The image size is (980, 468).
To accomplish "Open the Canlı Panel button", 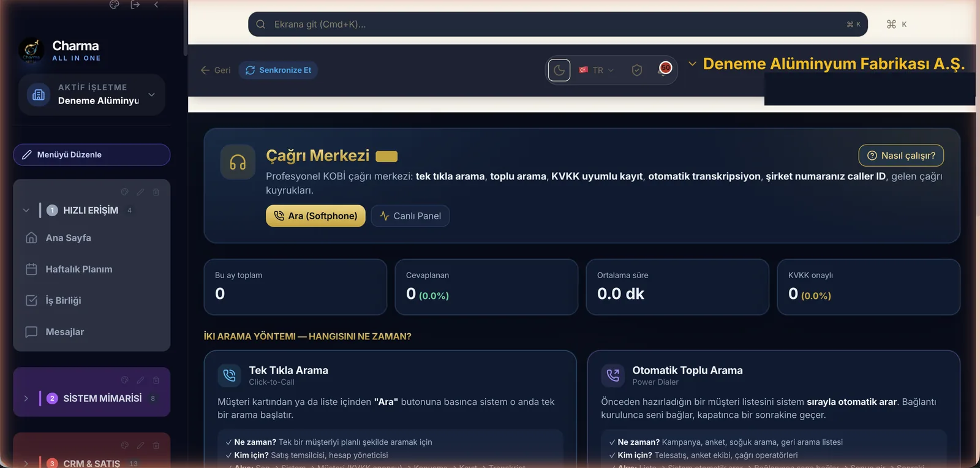I will click(x=410, y=216).
